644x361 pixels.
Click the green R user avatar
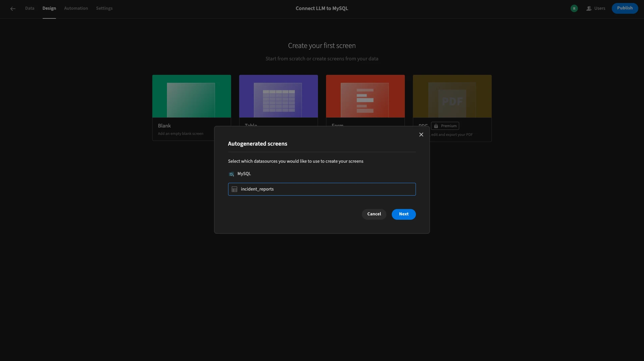click(574, 8)
